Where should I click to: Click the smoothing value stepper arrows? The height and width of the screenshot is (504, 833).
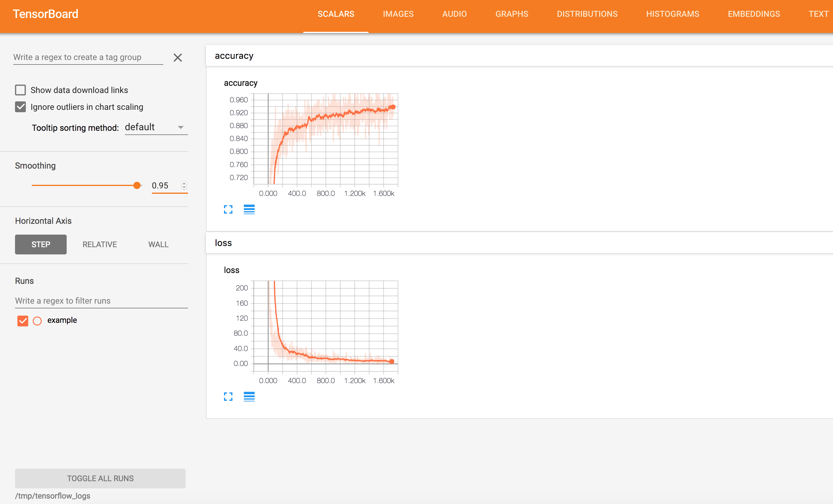(184, 185)
